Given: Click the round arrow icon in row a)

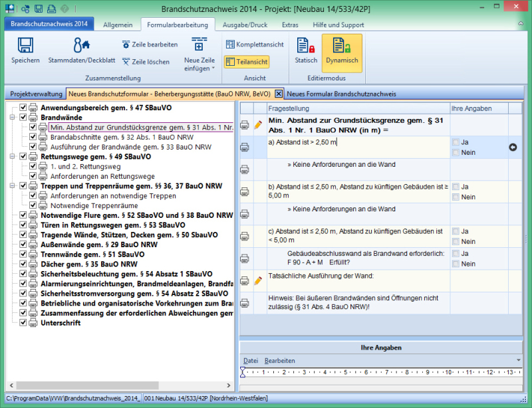Looking at the screenshot, I should click(x=513, y=148).
